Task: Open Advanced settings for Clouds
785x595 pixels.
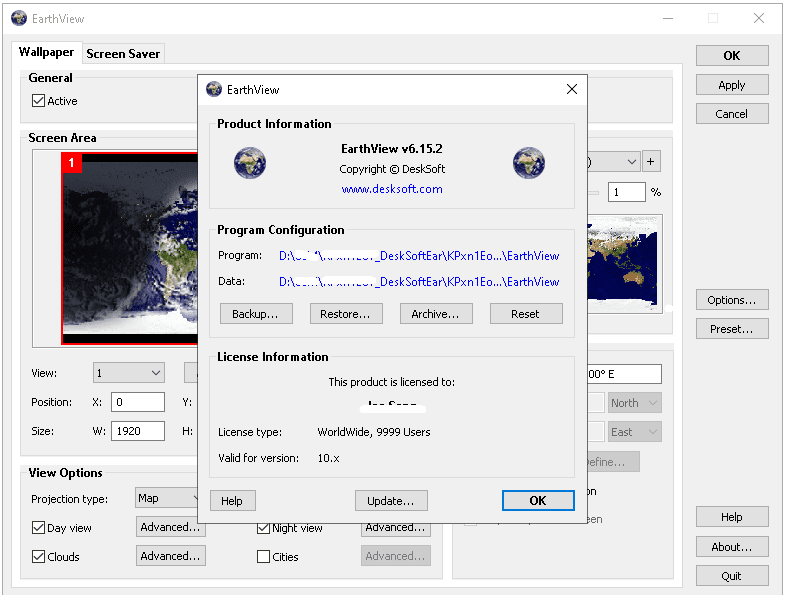Action: (171, 556)
